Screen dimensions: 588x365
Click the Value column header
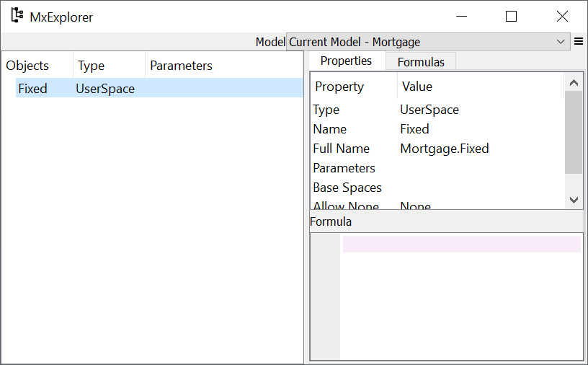417,87
